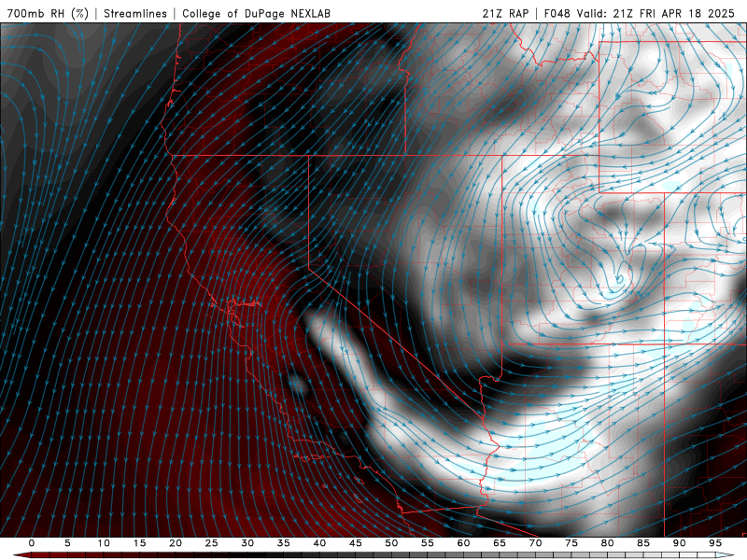Click "College of DuPage NEXLAB" text
Screen dimensions: 747x560
[256, 13]
